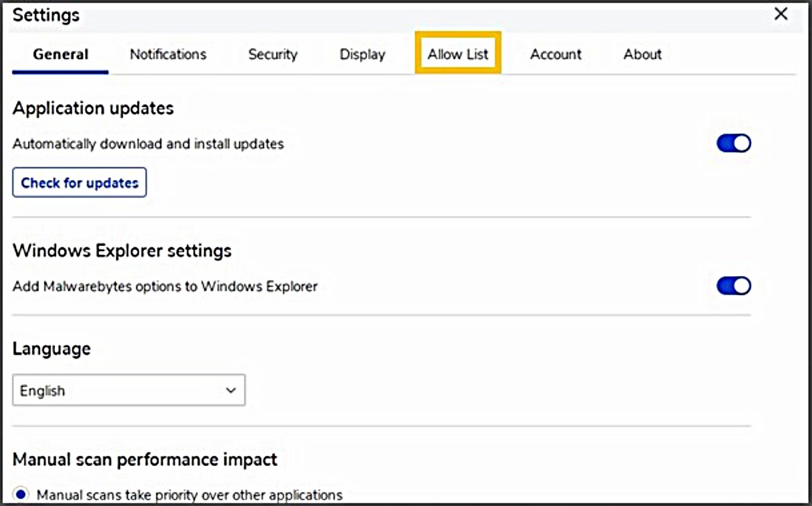This screenshot has height=506, width=812.
Task: Click the Application updates heading
Action: tap(93, 108)
